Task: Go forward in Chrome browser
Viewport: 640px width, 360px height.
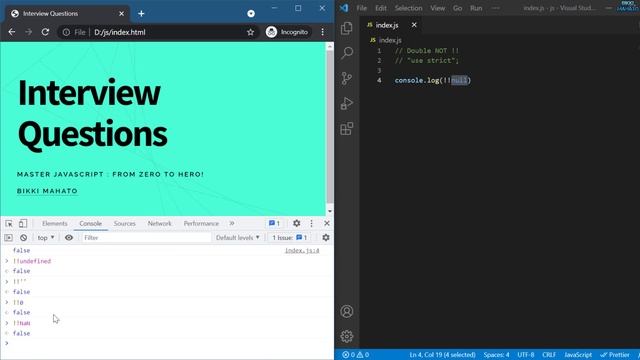Action: click(x=28, y=32)
